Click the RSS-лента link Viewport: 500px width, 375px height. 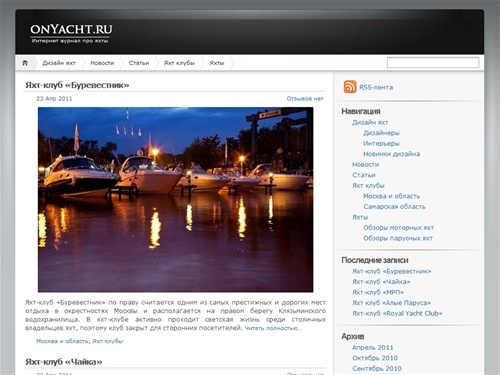376,87
